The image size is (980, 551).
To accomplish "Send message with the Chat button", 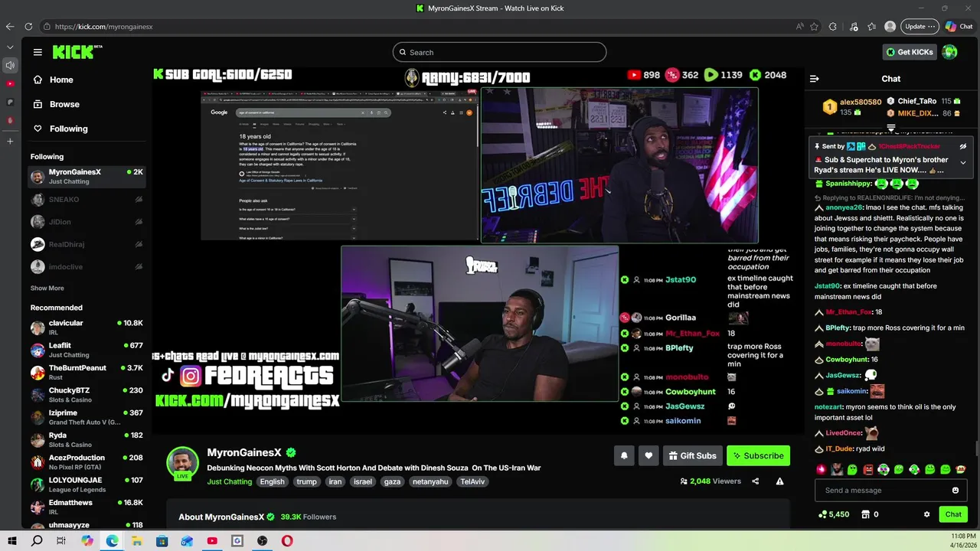I will [x=953, y=514].
